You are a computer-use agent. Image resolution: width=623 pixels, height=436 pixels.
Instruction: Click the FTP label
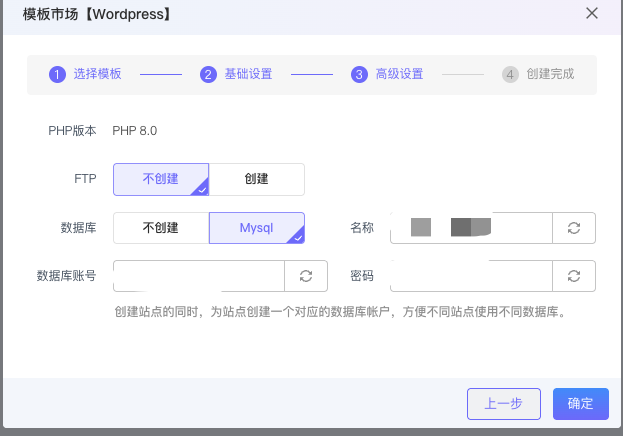[85, 179]
